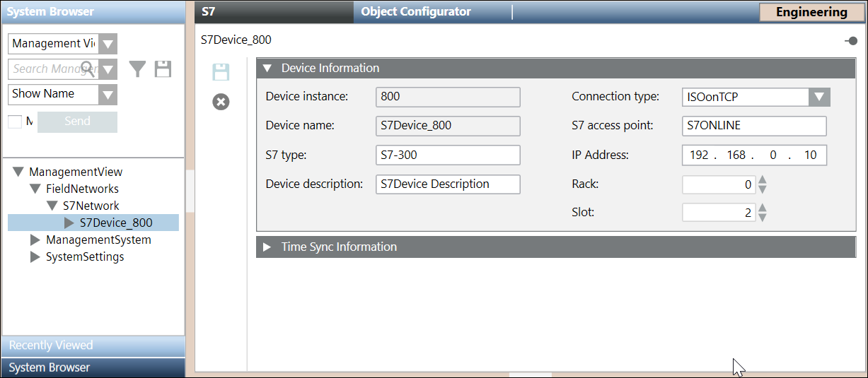Click the filter funnel icon in System Browser
This screenshot has height=378, width=868.
137,69
